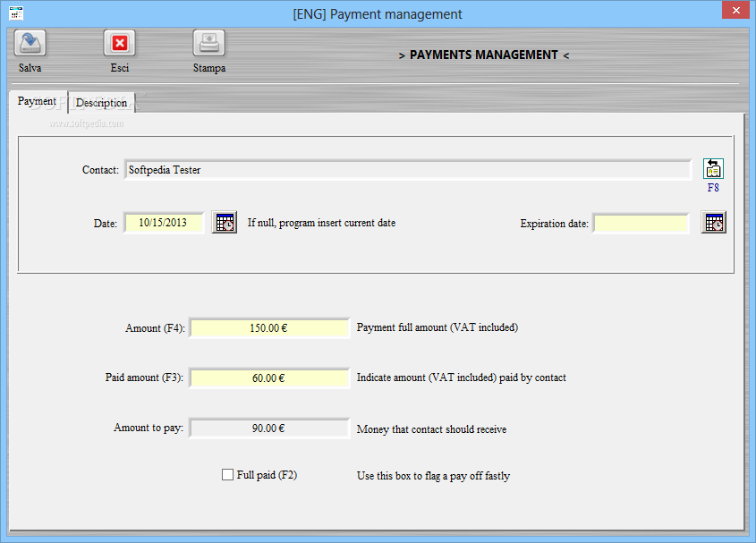This screenshot has width=756, height=543.
Task: Click the Salva label text
Action: (30, 68)
